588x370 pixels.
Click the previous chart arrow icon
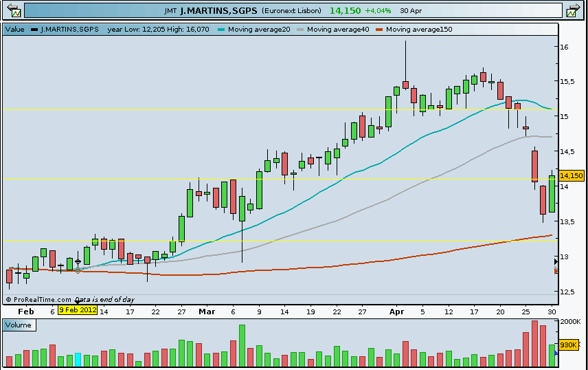click(x=14, y=10)
